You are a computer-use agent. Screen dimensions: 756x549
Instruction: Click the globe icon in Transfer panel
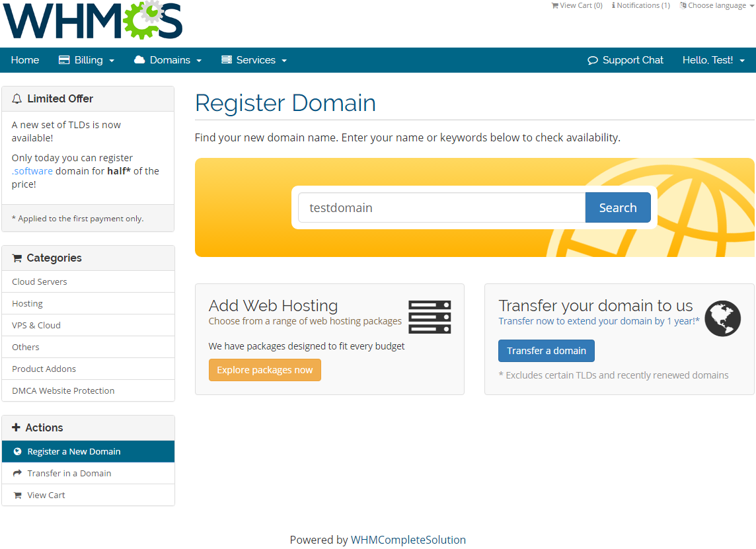[x=722, y=318]
